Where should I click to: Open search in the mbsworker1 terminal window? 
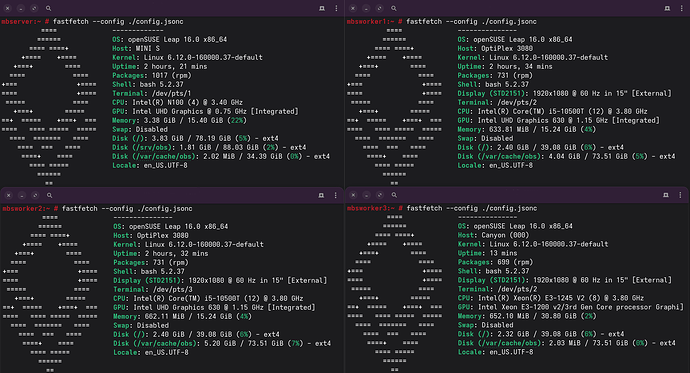click(x=394, y=8)
